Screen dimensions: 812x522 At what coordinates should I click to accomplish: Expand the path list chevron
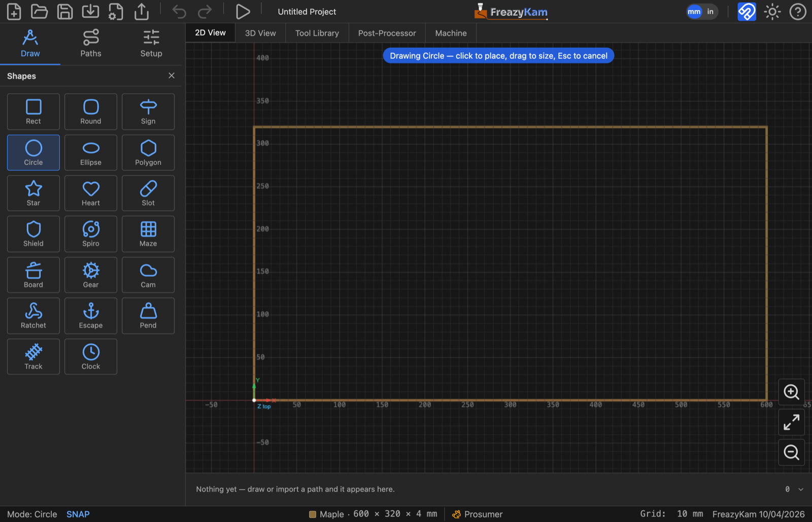801,490
